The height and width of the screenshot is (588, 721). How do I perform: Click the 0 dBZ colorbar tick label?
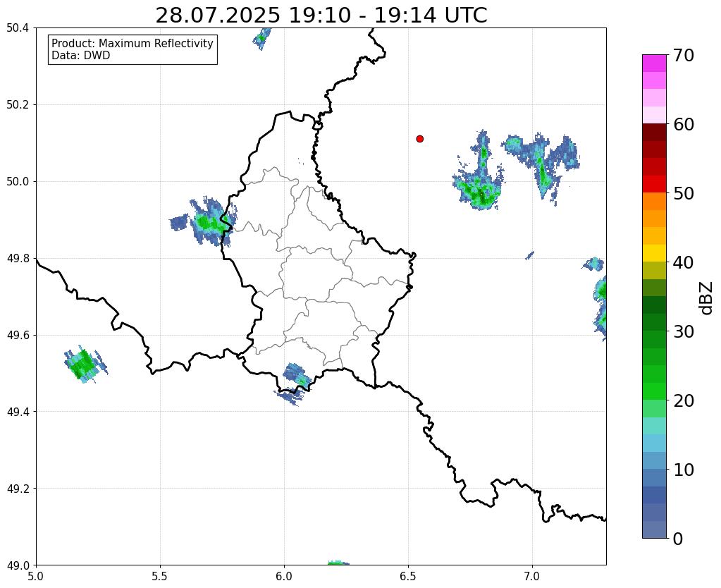[x=678, y=539]
